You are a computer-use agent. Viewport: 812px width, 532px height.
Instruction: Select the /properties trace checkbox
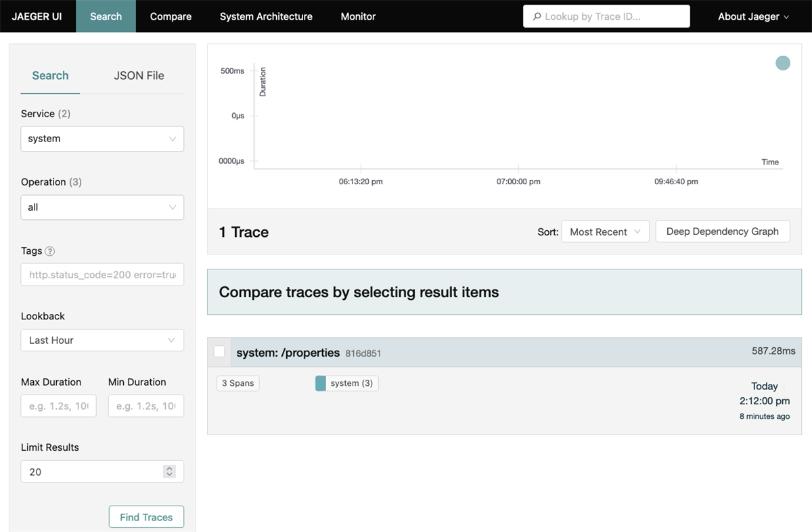[219, 352]
